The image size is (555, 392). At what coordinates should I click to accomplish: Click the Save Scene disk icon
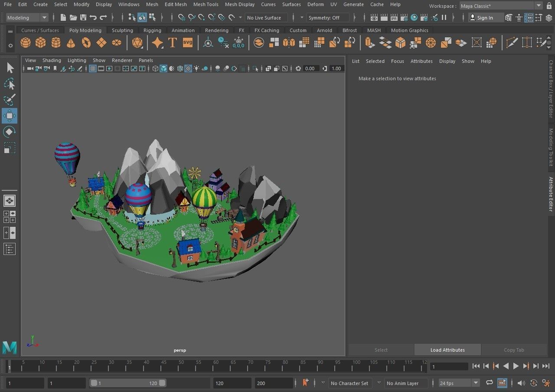[x=83, y=18]
